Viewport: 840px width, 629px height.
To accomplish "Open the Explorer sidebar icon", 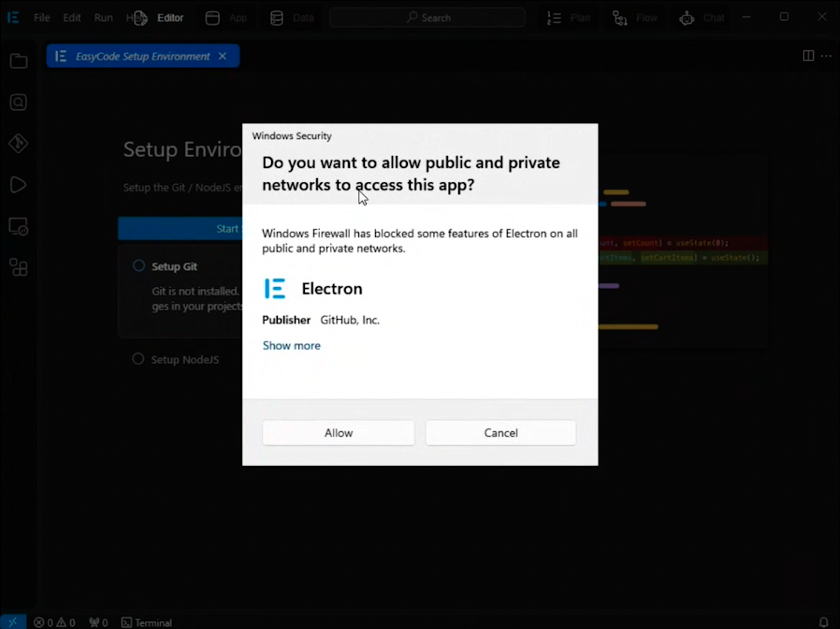I will [18, 60].
